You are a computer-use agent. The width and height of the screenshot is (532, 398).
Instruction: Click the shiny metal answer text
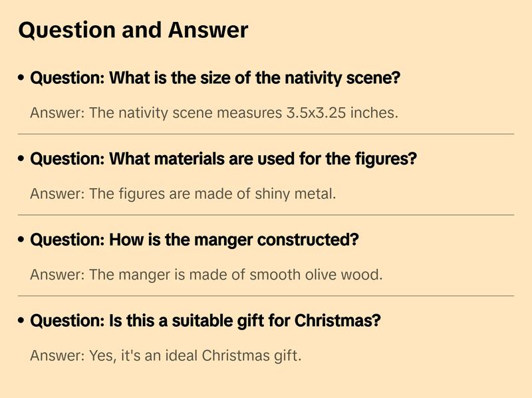184,194
